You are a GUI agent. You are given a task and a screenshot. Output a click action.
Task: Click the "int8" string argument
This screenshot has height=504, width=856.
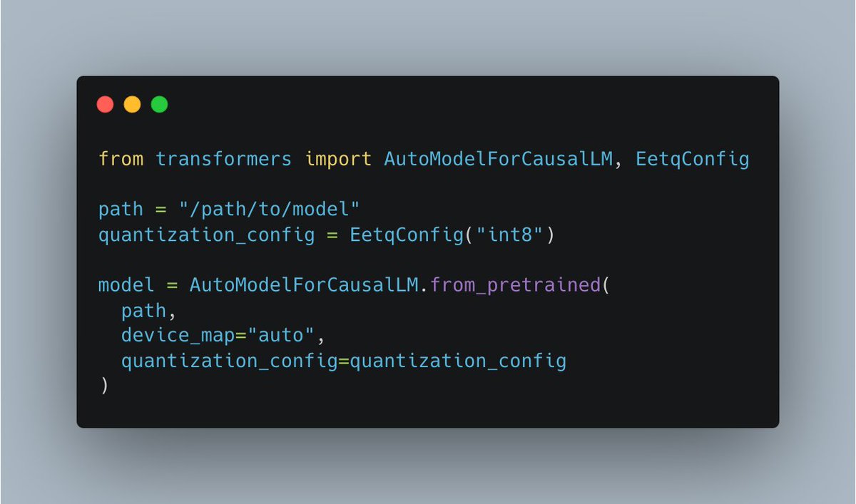(x=509, y=235)
